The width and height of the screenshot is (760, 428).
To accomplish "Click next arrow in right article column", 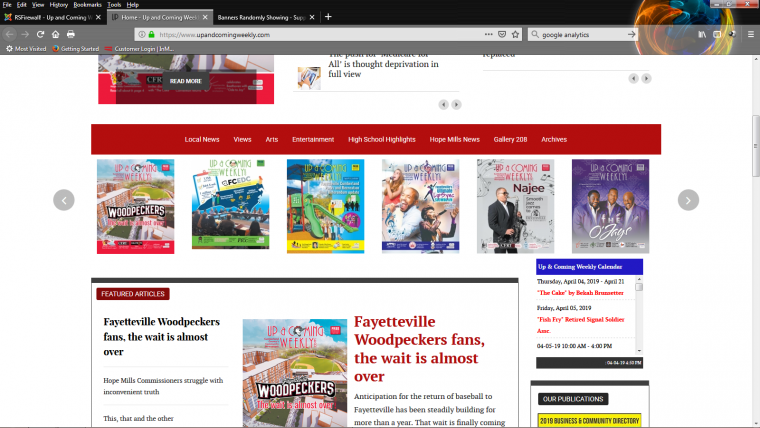I will pyautogui.click(x=646, y=79).
